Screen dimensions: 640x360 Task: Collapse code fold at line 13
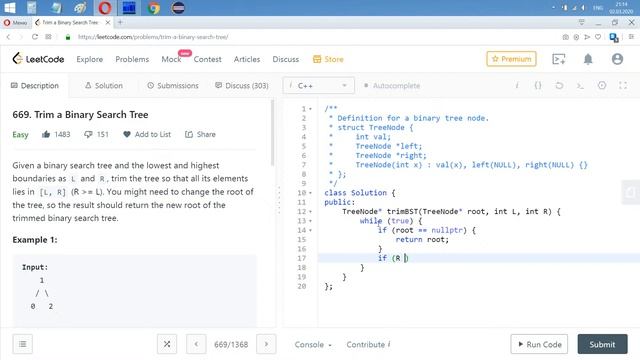[x=310, y=221]
